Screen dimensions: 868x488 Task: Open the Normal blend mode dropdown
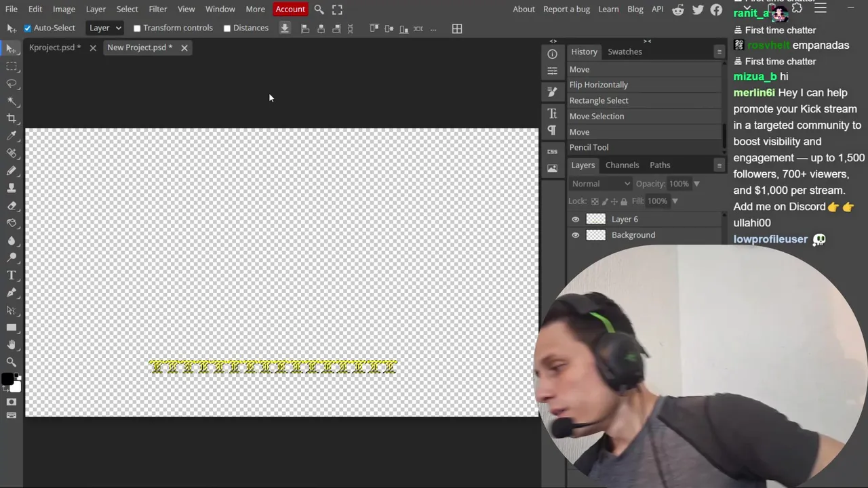(600, 184)
